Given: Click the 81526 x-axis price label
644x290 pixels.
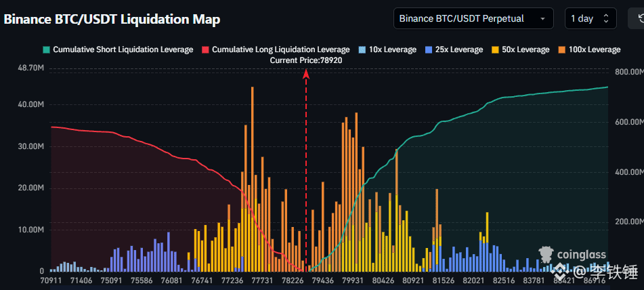Looking at the screenshot, I should point(443,281).
